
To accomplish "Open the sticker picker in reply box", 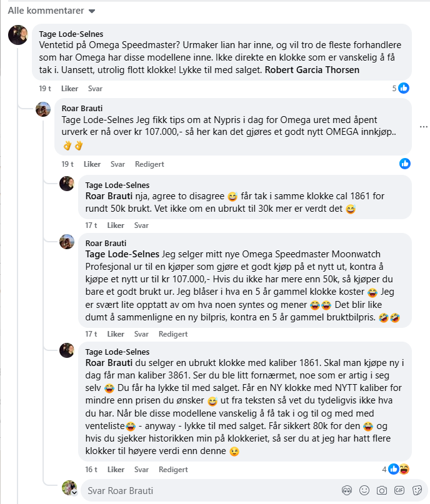I will (415, 490).
